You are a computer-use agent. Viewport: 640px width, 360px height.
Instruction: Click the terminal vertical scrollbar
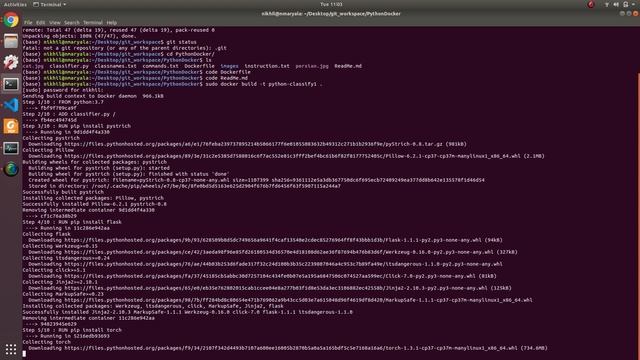(638, 216)
